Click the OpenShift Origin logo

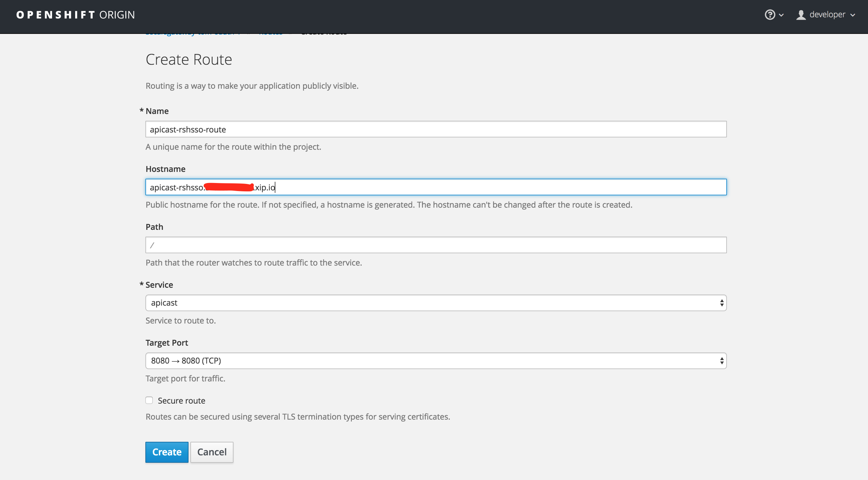coord(75,15)
